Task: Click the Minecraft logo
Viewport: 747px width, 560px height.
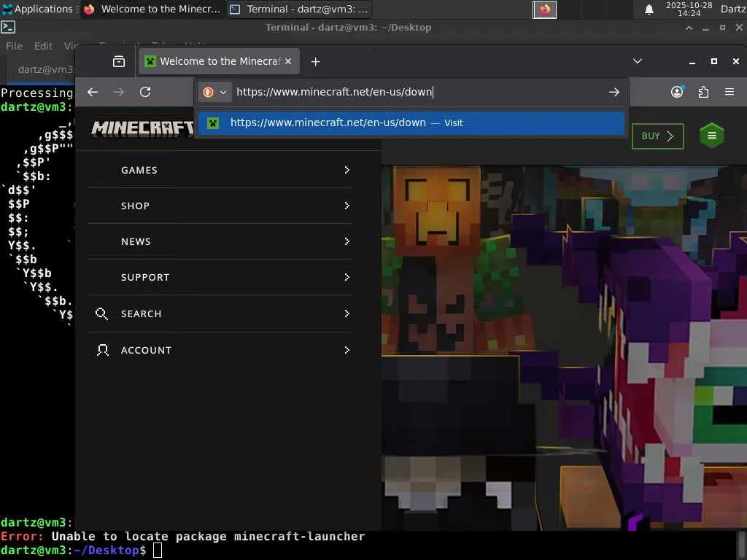Action: click(x=142, y=128)
